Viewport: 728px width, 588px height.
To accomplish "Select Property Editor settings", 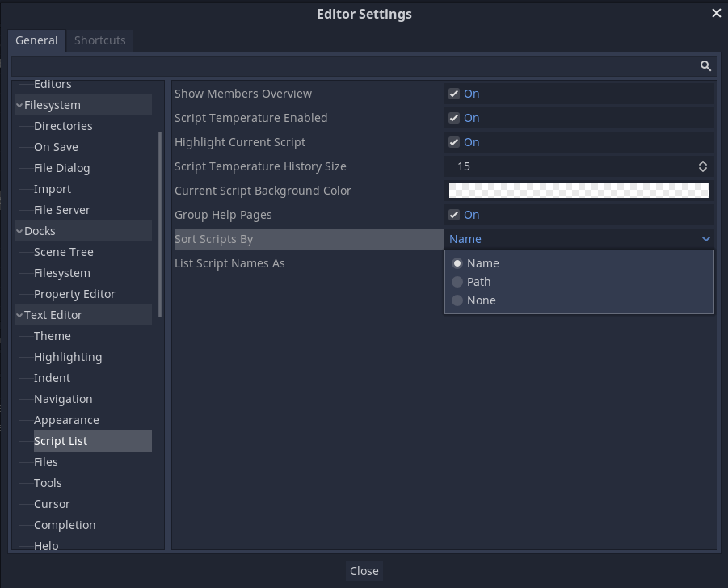I will [x=74, y=294].
